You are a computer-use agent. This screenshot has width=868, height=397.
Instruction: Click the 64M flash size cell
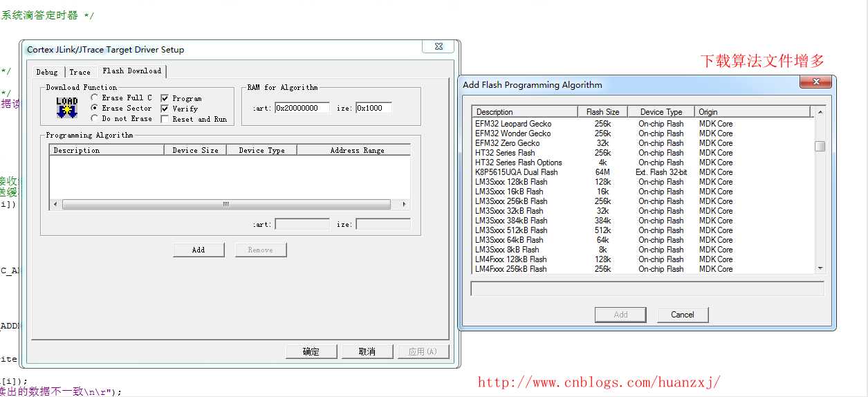point(602,172)
